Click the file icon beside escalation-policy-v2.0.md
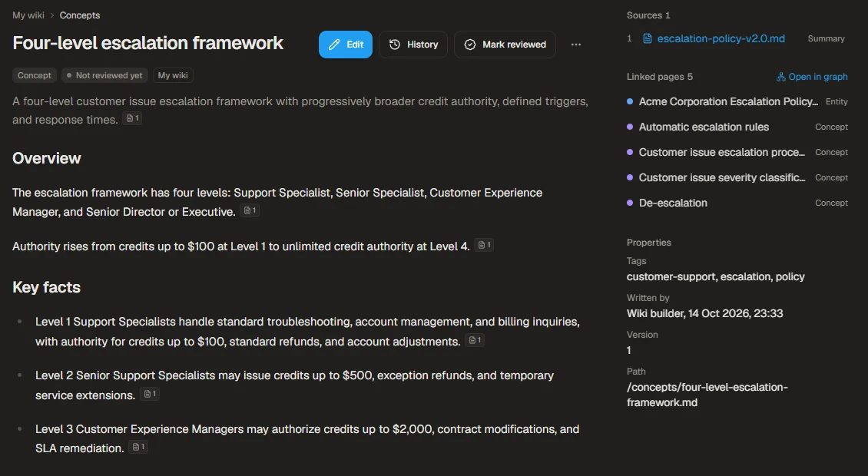 (647, 38)
